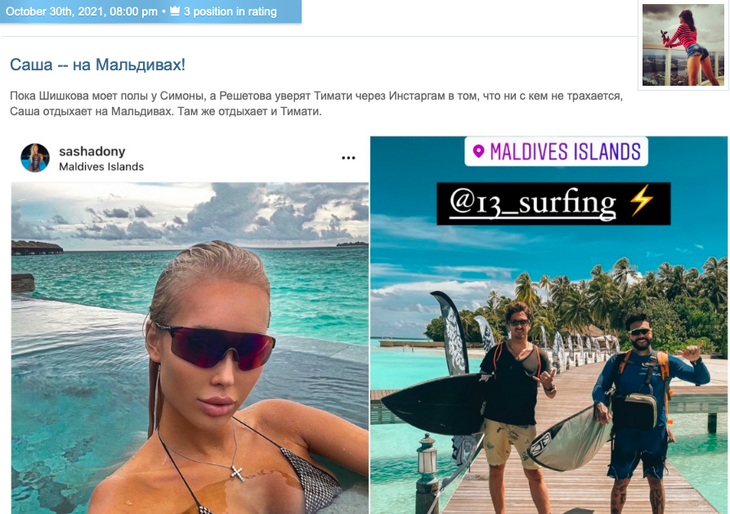Click the Maldives Islands location under sashadony
The height and width of the screenshot is (514, 730).
coord(101,167)
